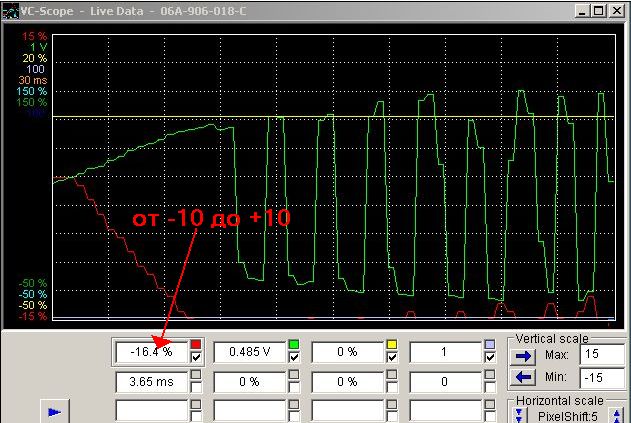Click the right-arrow button beside Max
This screenshot has width=631, height=423.
tap(523, 355)
